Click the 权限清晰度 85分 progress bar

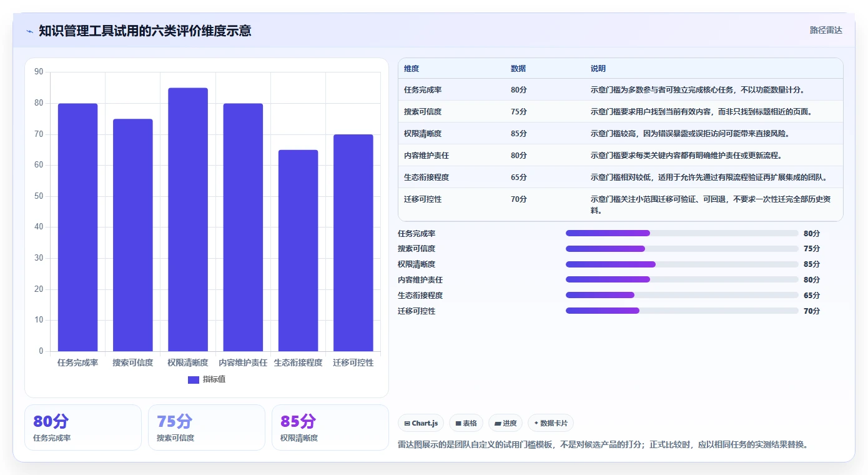[x=682, y=264]
